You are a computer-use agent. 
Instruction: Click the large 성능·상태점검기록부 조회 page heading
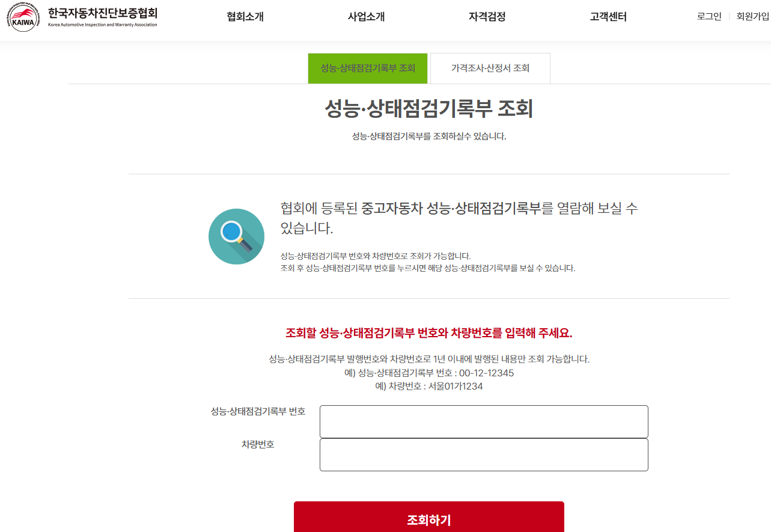coord(429,109)
